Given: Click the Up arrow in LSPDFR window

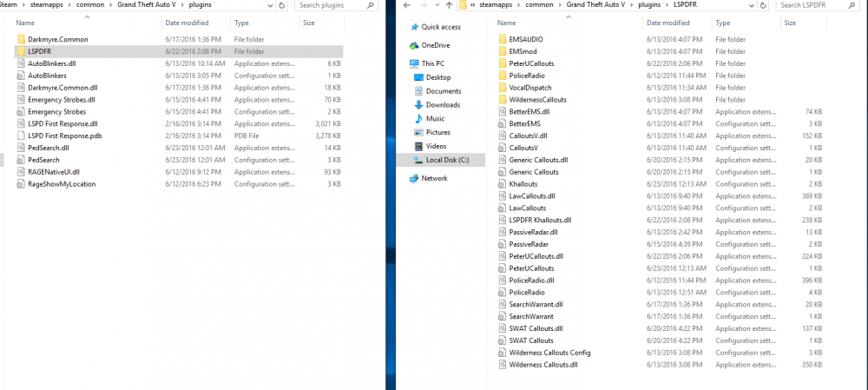Looking at the screenshot, I should coord(449,5).
